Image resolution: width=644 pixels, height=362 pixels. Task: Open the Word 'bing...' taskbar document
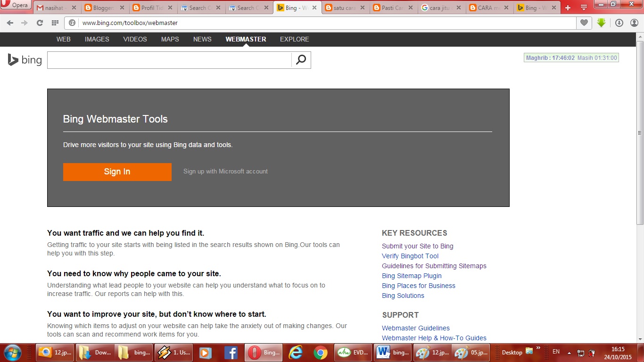pyautogui.click(x=393, y=352)
